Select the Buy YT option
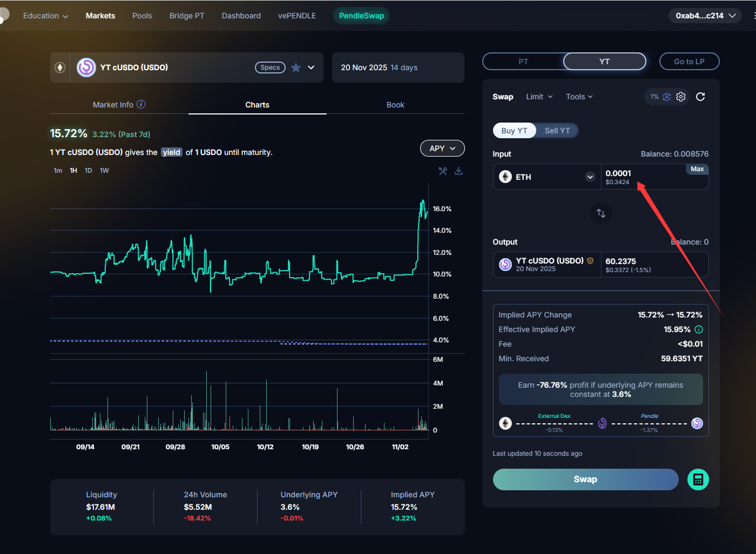The width and height of the screenshot is (756, 554). tap(514, 131)
